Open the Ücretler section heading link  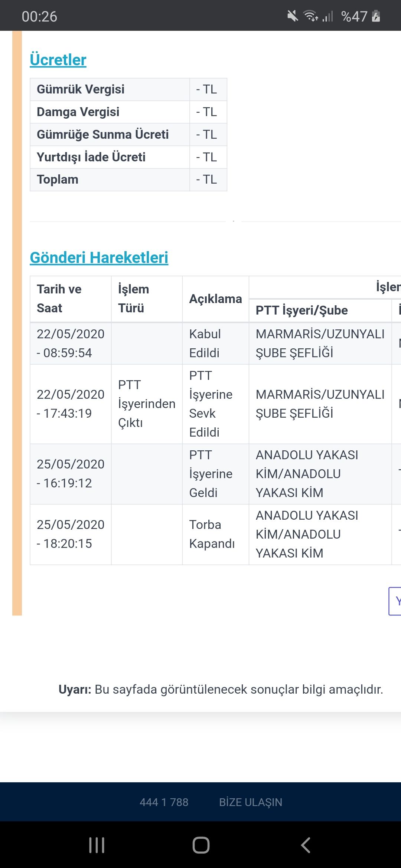(x=58, y=60)
